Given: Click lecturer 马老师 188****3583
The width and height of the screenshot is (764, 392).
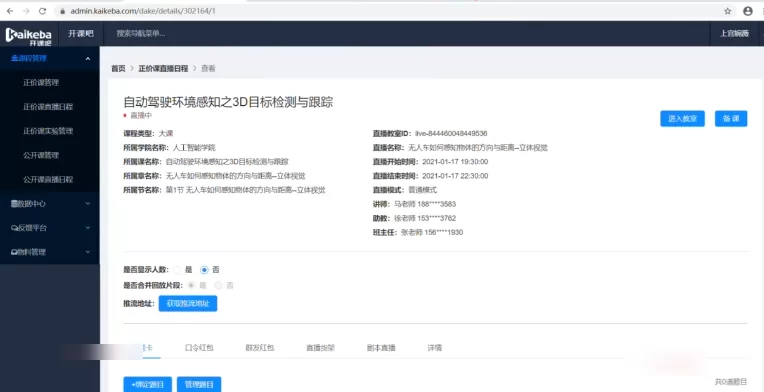Looking at the screenshot, I should tap(425, 204).
